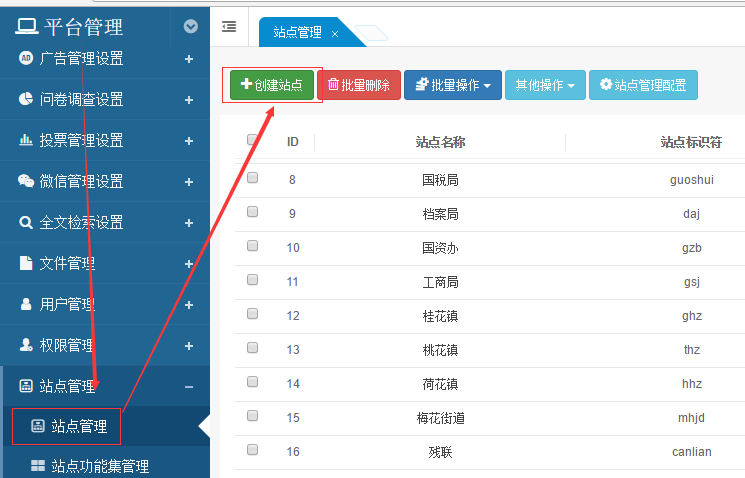
Task: Click the 文件管理 file icon
Action: coord(26,263)
